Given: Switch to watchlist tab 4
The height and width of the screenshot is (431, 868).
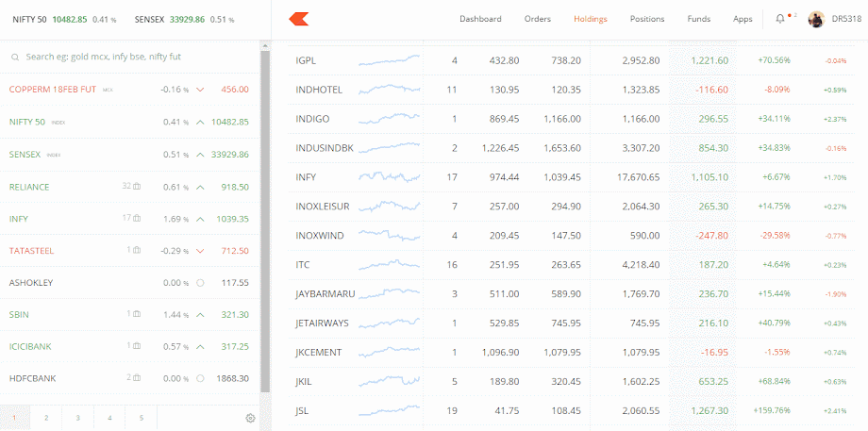Looking at the screenshot, I should pyautogui.click(x=109, y=419).
